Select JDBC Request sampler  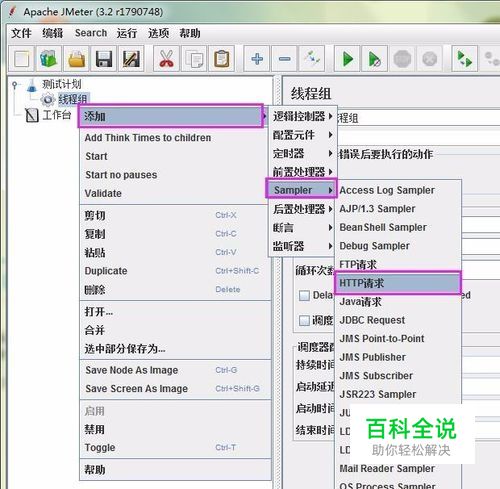coord(398,320)
